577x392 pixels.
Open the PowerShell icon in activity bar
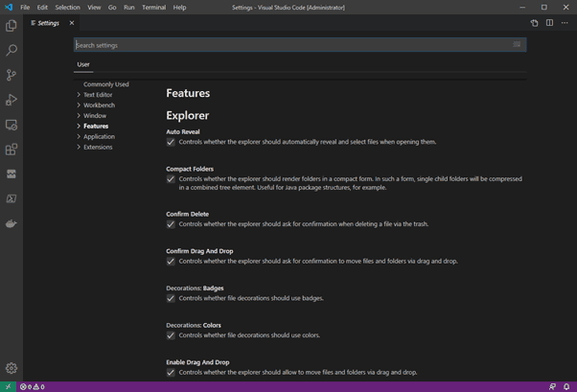[12, 198]
